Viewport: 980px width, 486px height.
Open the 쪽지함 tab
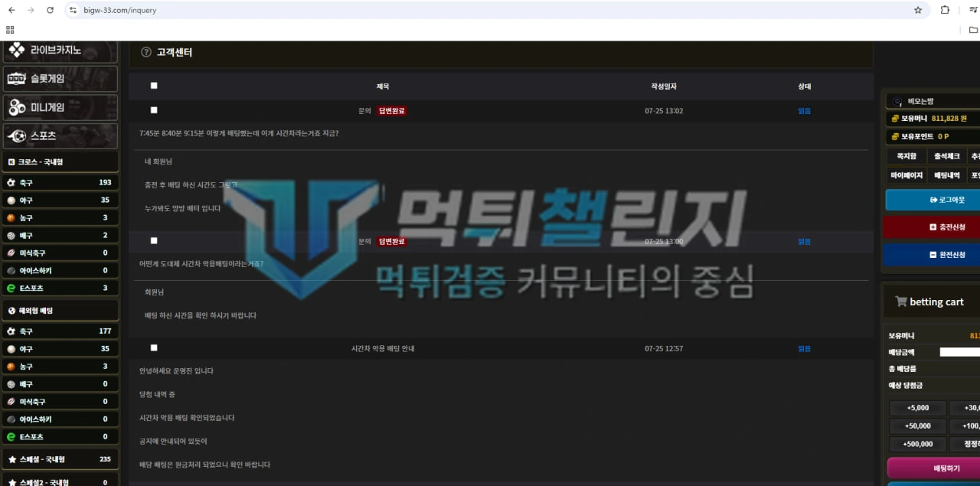906,156
